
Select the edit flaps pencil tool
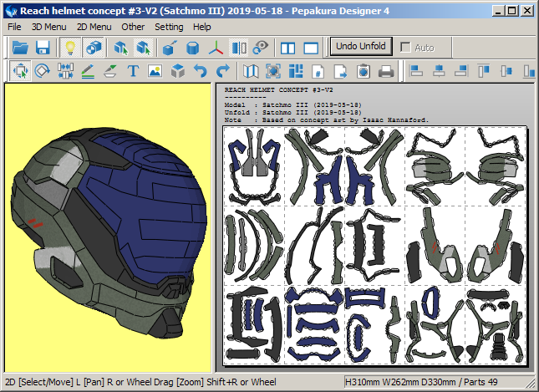[x=88, y=71]
